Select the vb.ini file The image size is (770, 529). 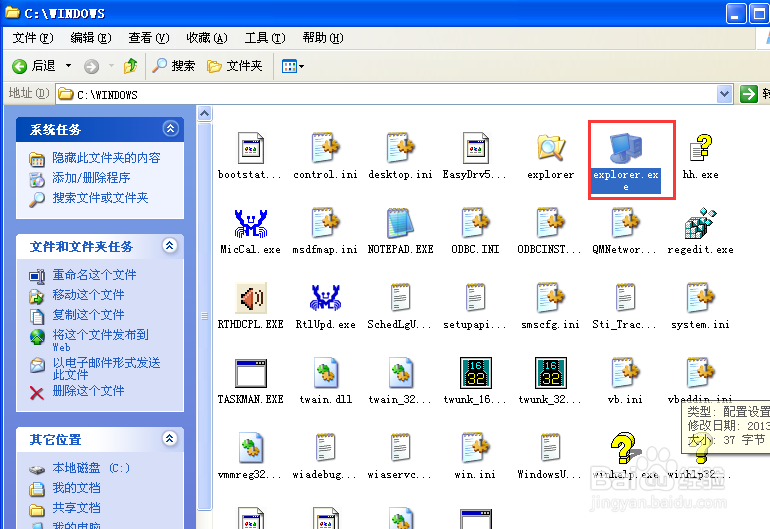626,373
